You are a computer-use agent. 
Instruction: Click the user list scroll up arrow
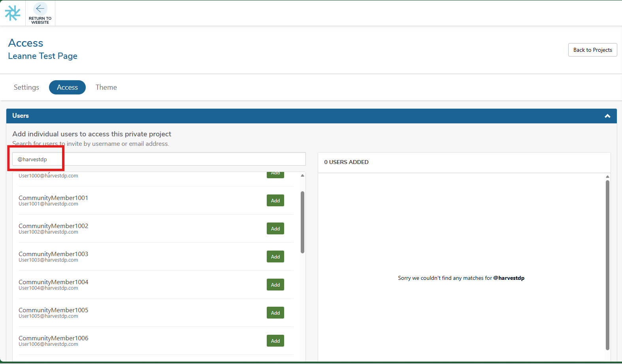302,175
